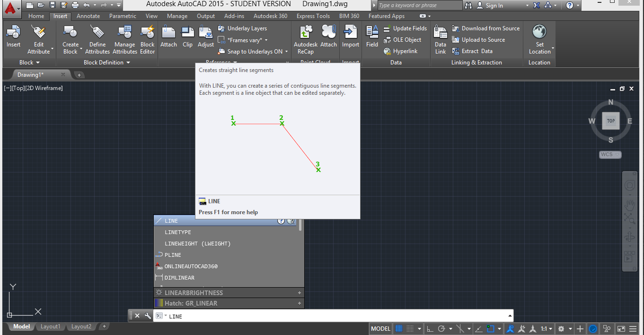Click the Open file icon in quick access toolbar
Viewport: 644px width, 335px height.
coord(41,5)
